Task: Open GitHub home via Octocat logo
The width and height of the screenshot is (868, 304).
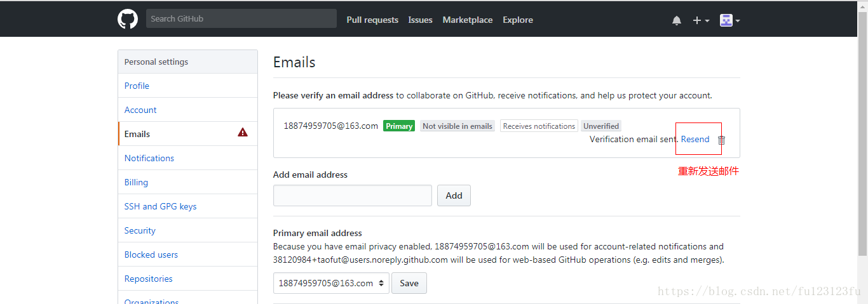Action: click(x=128, y=19)
